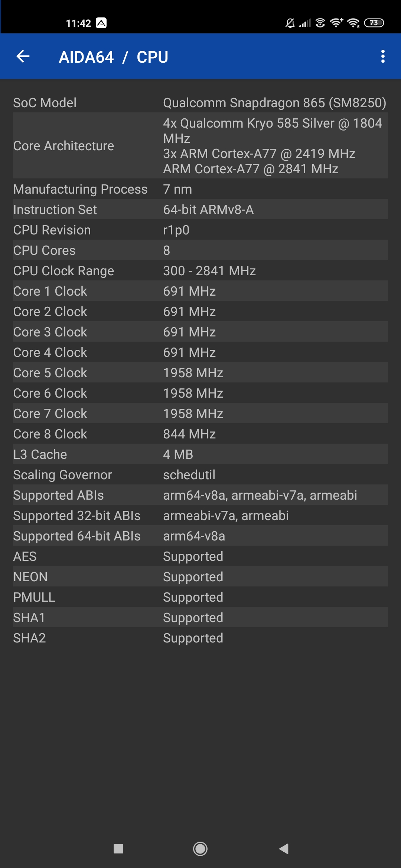The height and width of the screenshot is (868, 401).
Task: Tap the Supported ABIs row
Action: 200,495
